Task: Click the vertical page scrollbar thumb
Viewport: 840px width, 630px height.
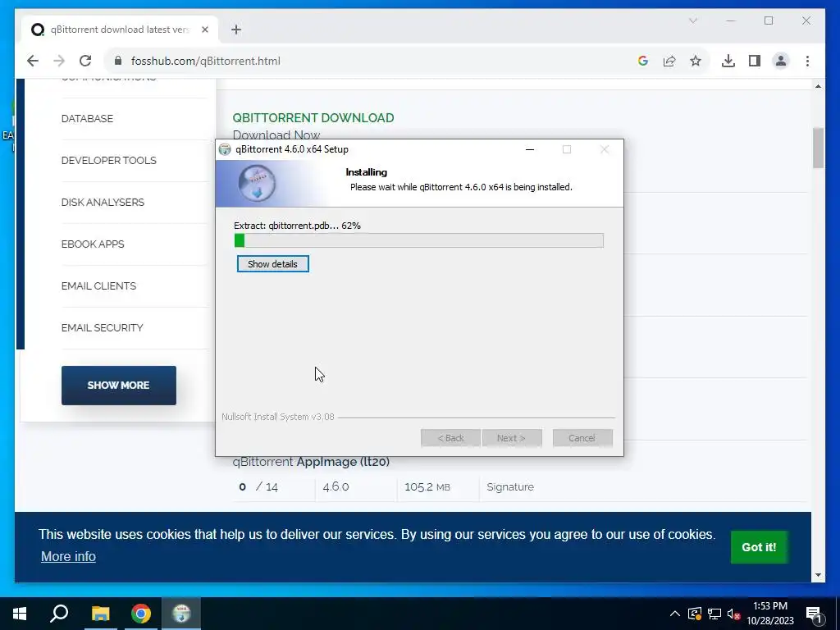Action: click(818, 148)
